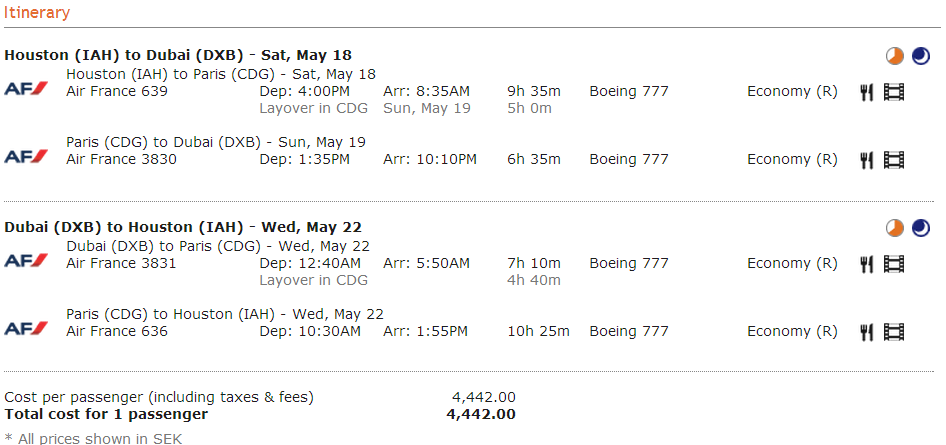Click meal icon for Air France 3831
Viewport: 946px width, 445px height.
[867, 264]
